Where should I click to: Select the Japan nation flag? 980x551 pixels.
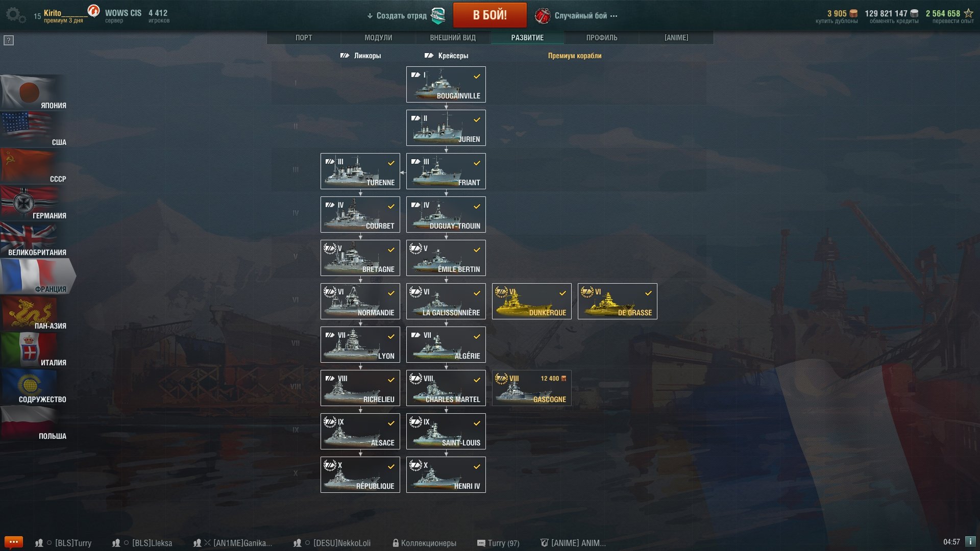(x=34, y=93)
